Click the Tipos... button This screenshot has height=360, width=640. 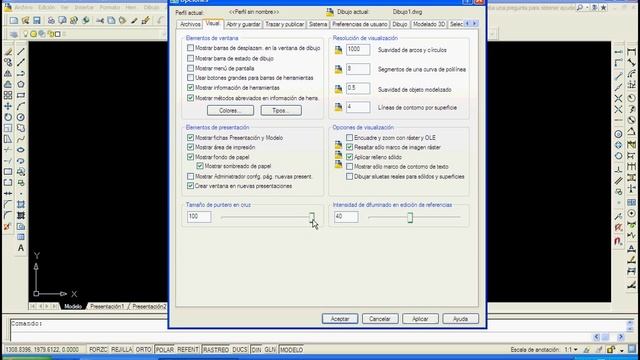coord(281,111)
